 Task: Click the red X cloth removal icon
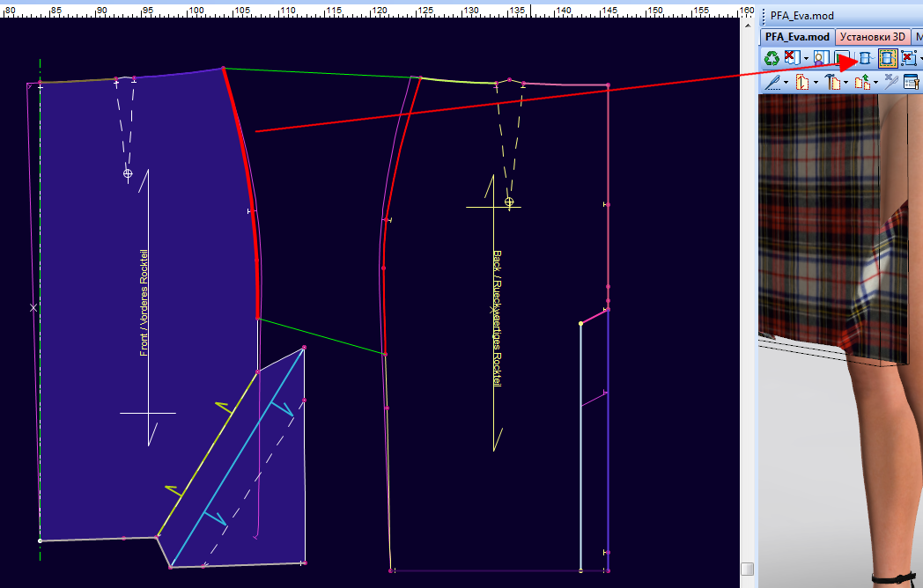(x=792, y=59)
